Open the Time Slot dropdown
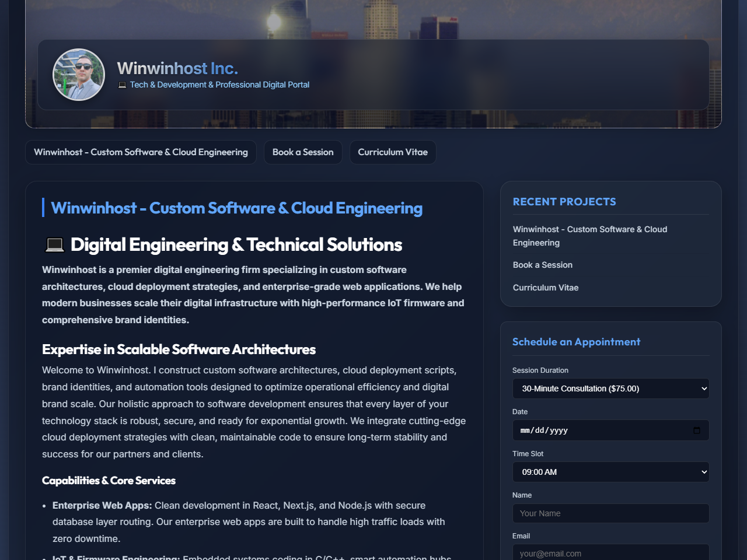Viewport: 747px width, 560px height. pos(611,472)
